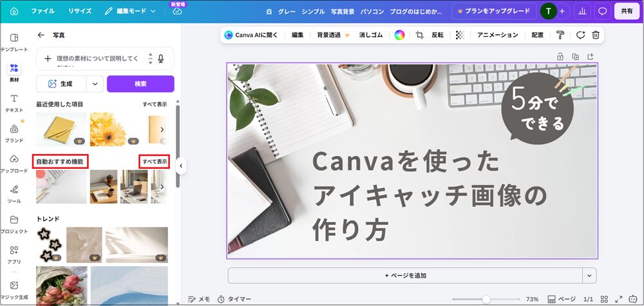This screenshot has height=306, width=644.
Task: Delete element with trash icon
Action: click(596, 35)
